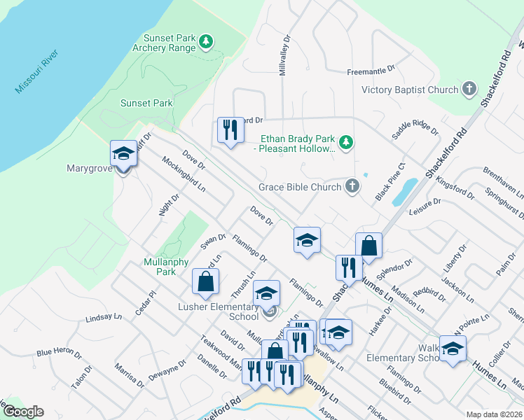Click the Sunset Park Archery Range tree icon
Image resolution: width=524 pixels, height=420 pixels.
(x=205, y=43)
